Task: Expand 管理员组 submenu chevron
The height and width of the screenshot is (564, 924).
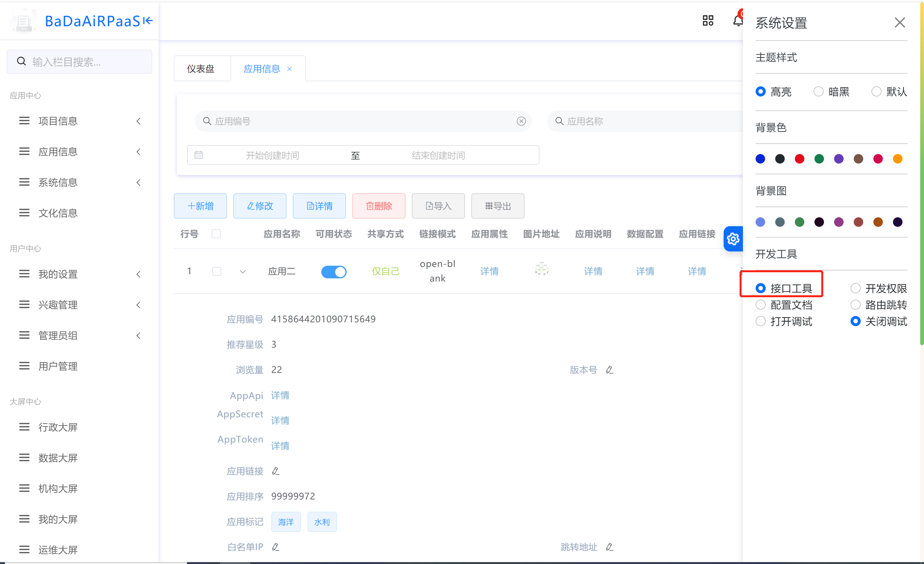Action: pos(138,335)
